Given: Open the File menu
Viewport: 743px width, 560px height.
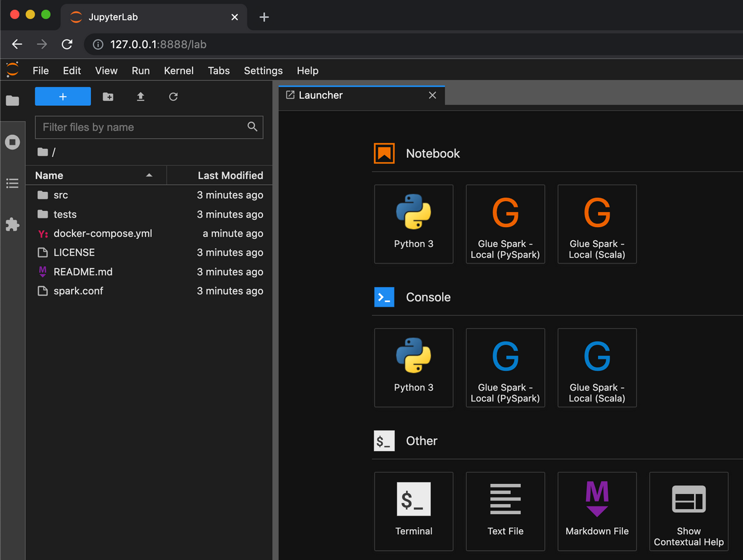Looking at the screenshot, I should [x=40, y=71].
